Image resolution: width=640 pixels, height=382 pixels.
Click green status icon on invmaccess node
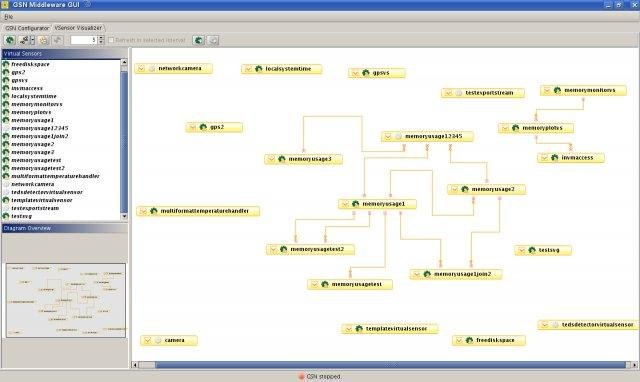pyautogui.click(x=554, y=158)
